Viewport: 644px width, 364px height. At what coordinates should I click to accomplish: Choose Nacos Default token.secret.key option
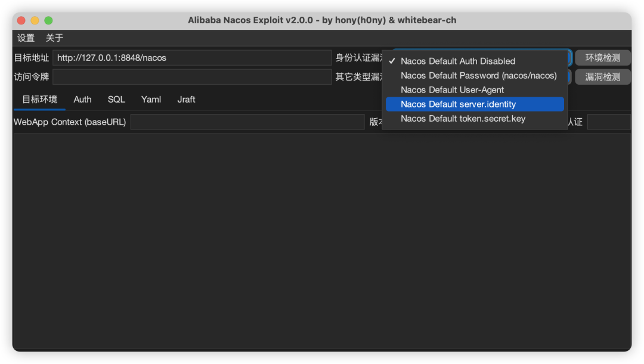[475, 119]
